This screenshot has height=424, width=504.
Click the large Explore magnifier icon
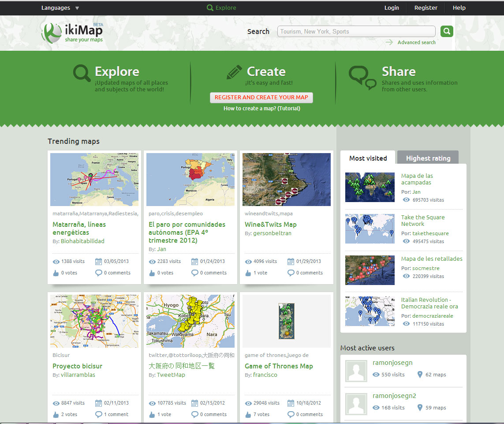[x=82, y=73]
